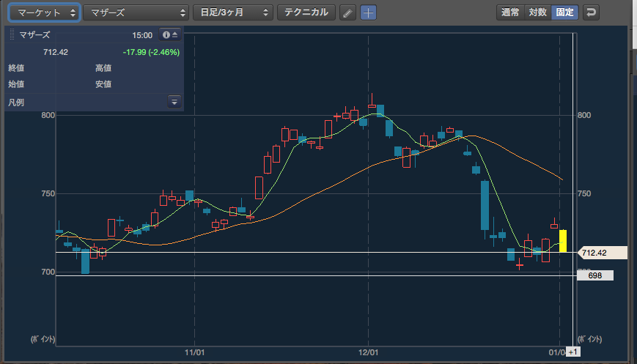The height and width of the screenshot is (364, 637).
Task: Click the 始値 opening price label
Action: point(16,84)
